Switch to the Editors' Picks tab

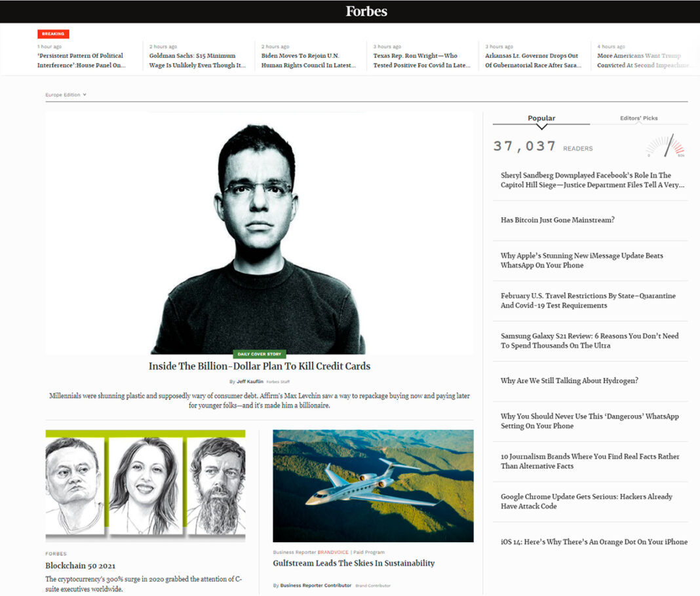tap(638, 118)
